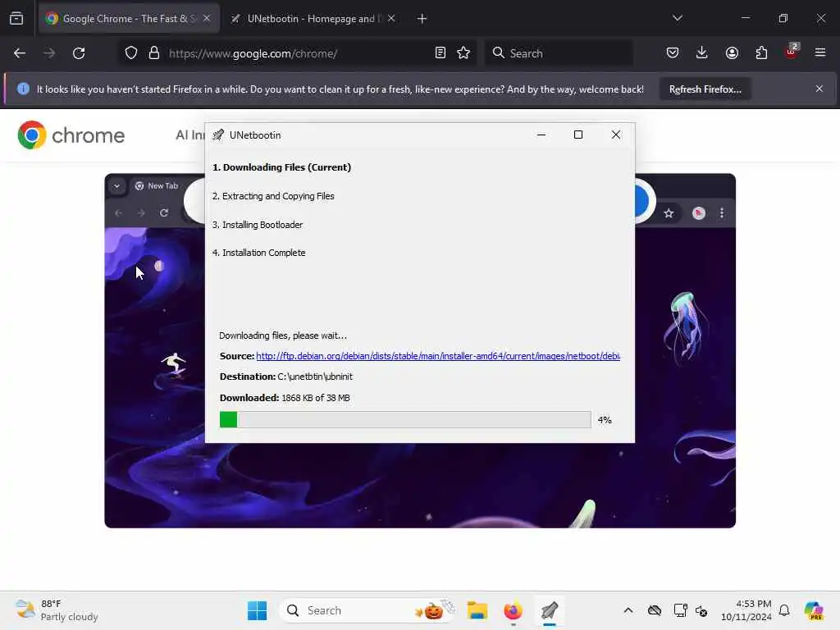
Task: Select UNetbootin taskbar icon
Action: pos(549,610)
